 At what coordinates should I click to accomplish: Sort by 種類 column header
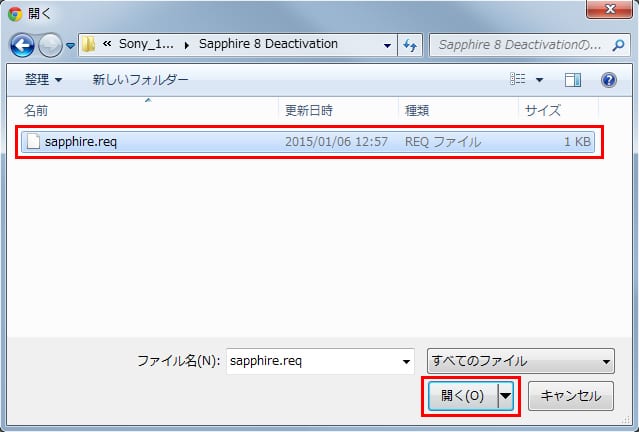pyautogui.click(x=458, y=110)
